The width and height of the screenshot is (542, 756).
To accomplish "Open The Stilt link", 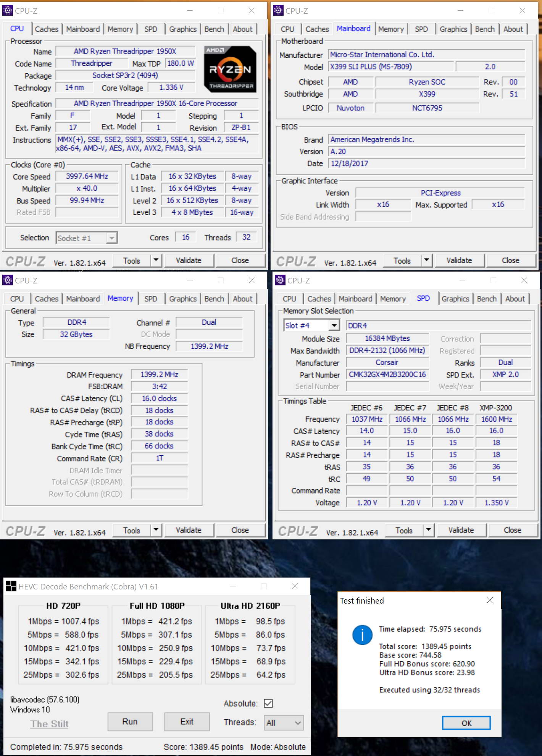I will pos(49,724).
